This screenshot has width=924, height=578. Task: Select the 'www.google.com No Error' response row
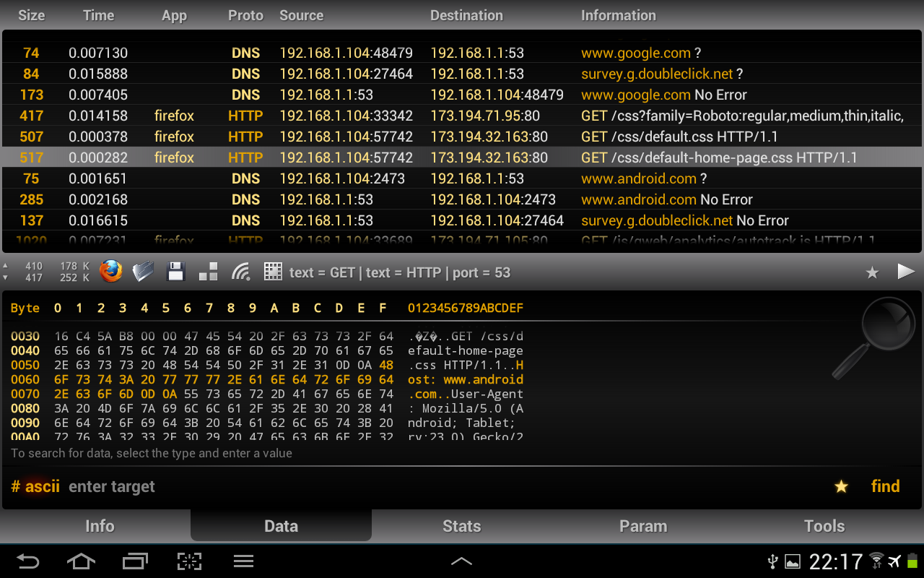[462, 95]
